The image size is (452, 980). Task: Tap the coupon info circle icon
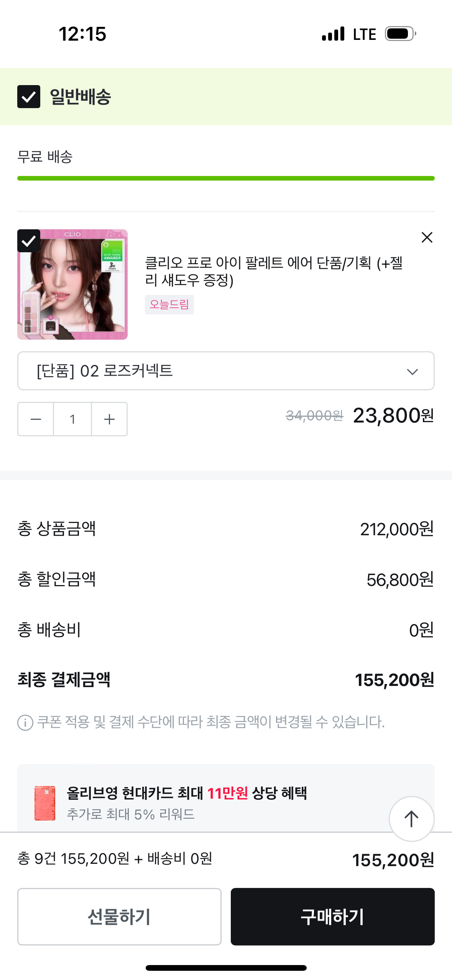[x=25, y=723]
